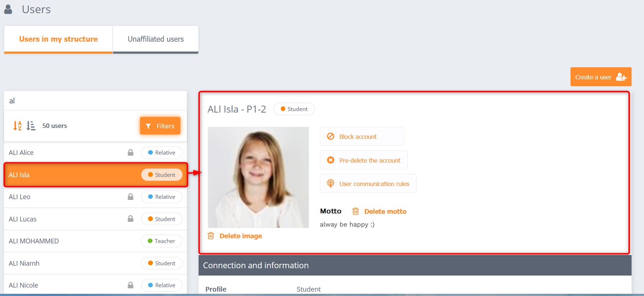Click the lock icon on ALI Alice row
Image resolution: width=644 pixels, height=296 pixels.
(131, 152)
